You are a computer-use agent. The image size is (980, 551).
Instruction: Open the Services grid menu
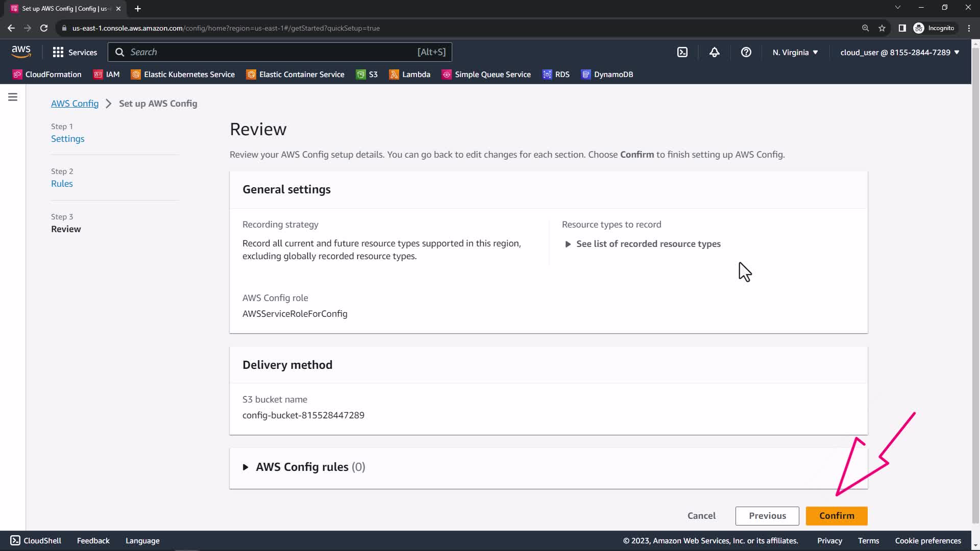point(75,52)
